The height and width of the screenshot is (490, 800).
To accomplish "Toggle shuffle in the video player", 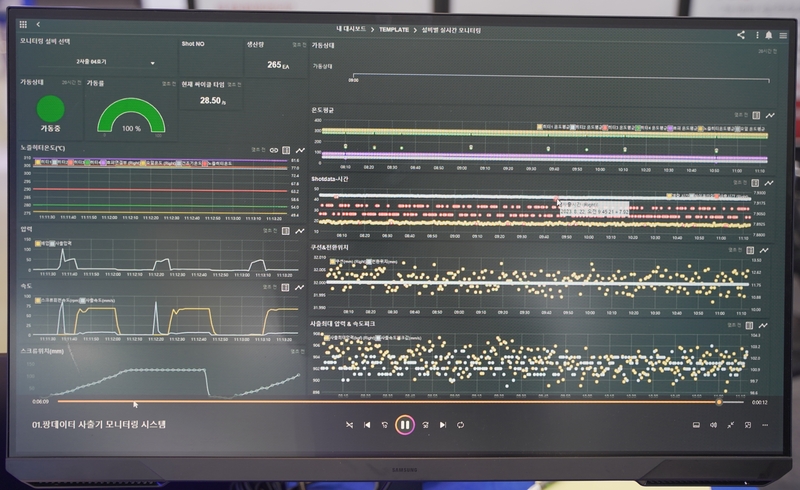I will [x=349, y=425].
